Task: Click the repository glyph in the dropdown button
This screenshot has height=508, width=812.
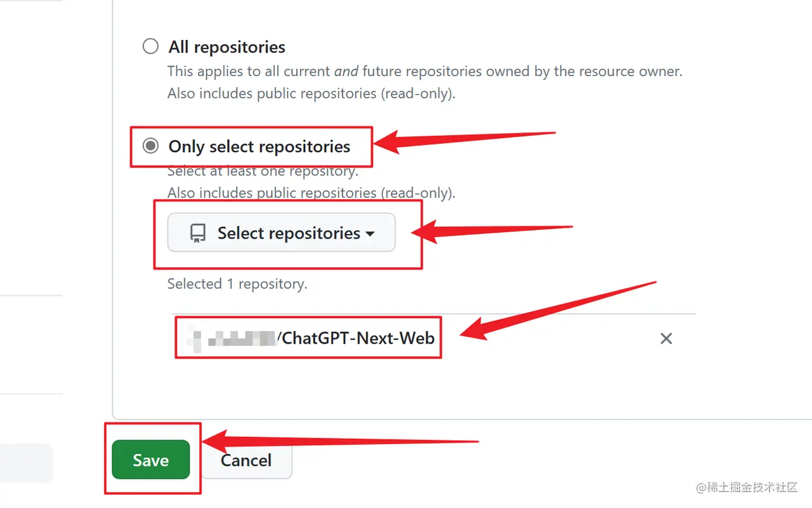Action: tap(197, 233)
